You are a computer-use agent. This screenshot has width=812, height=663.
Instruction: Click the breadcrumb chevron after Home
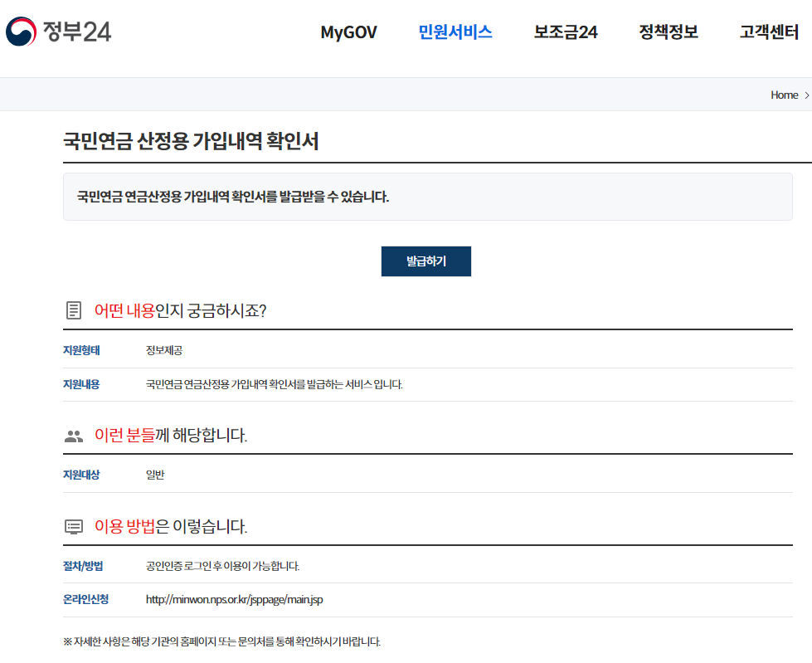click(x=806, y=95)
